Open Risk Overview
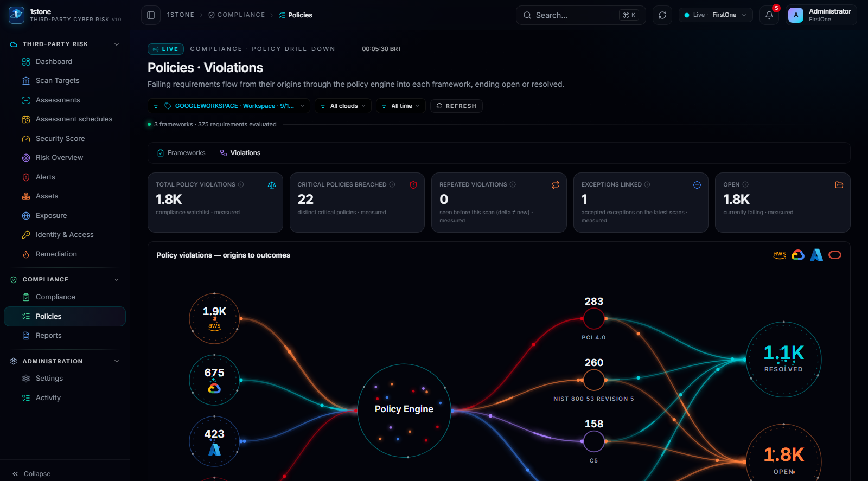Screen dimensions: 868x481 65,158
